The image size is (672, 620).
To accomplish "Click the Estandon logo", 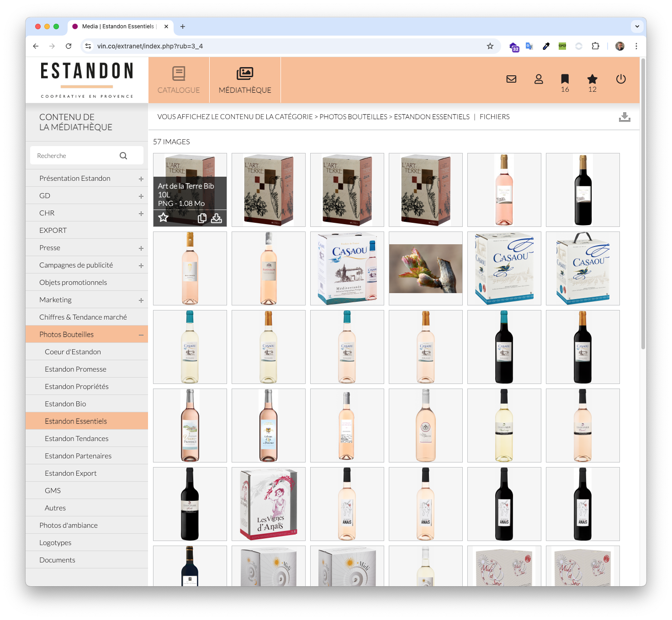I will (87, 80).
